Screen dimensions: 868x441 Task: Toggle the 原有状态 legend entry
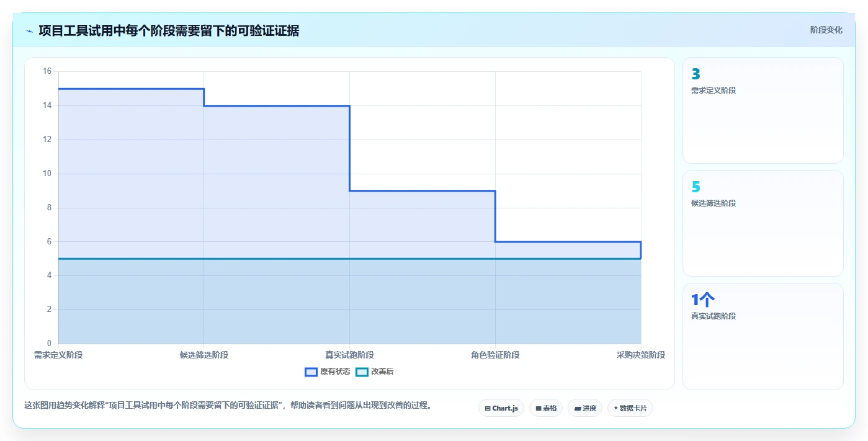pyautogui.click(x=327, y=372)
